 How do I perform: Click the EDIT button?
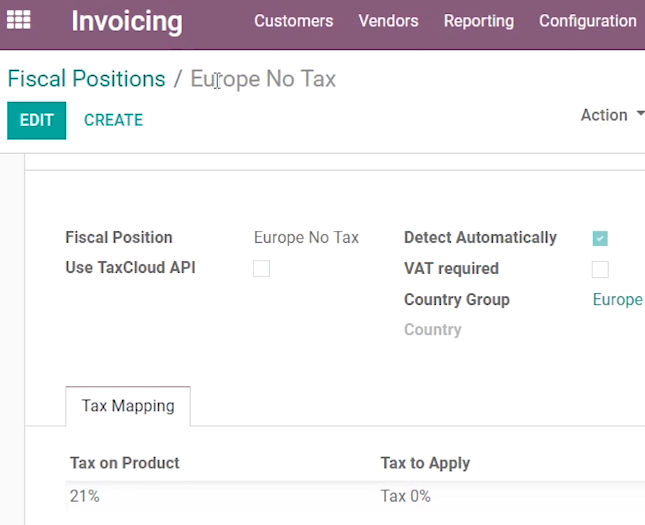coord(37,120)
